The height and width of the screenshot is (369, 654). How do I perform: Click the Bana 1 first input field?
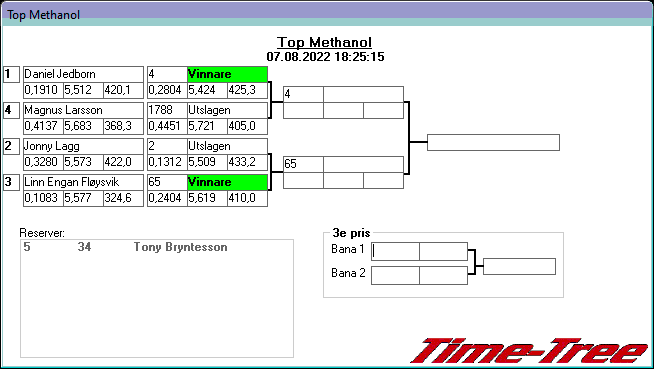point(395,251)
